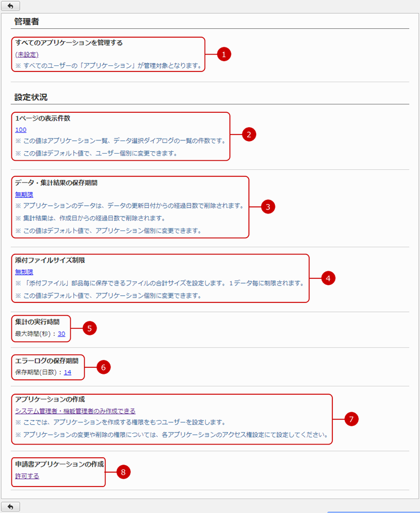Click red marker number 3

click(x=267, y=206)
